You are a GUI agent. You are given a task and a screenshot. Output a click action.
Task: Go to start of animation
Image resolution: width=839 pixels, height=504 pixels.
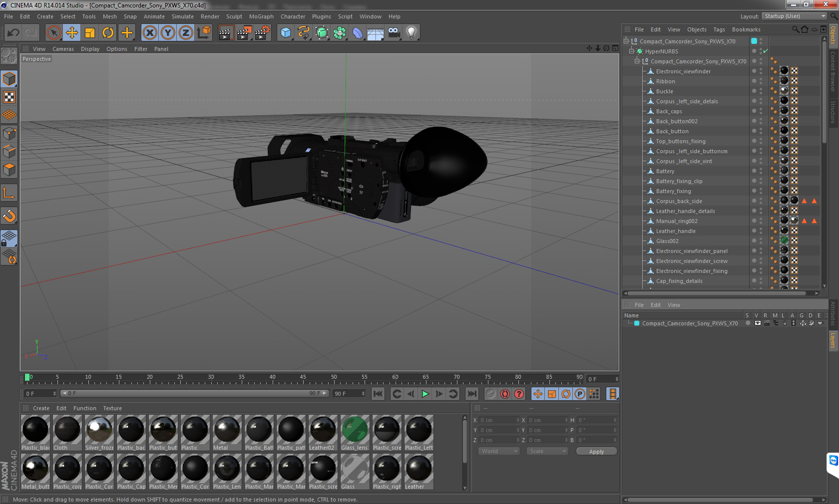[378, 394]
